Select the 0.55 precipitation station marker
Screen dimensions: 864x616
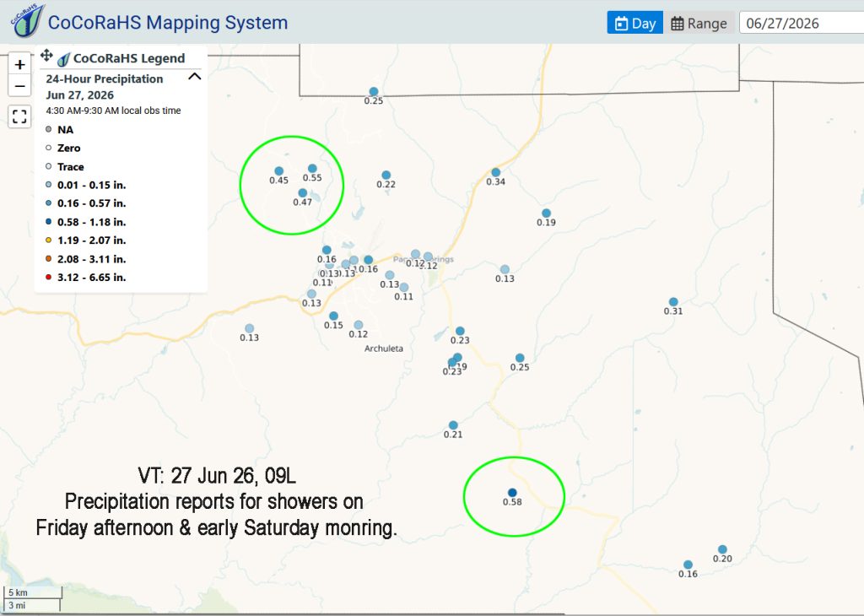tap(312, 169)
